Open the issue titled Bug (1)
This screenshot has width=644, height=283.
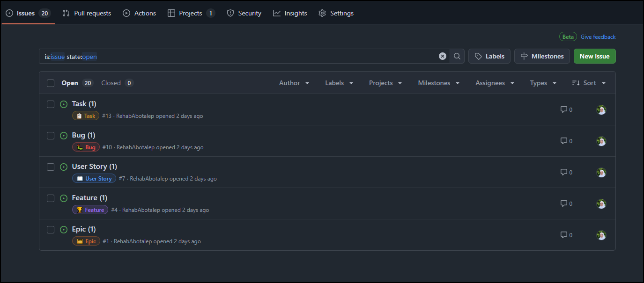pyautogui.click(x=83, y=135)
